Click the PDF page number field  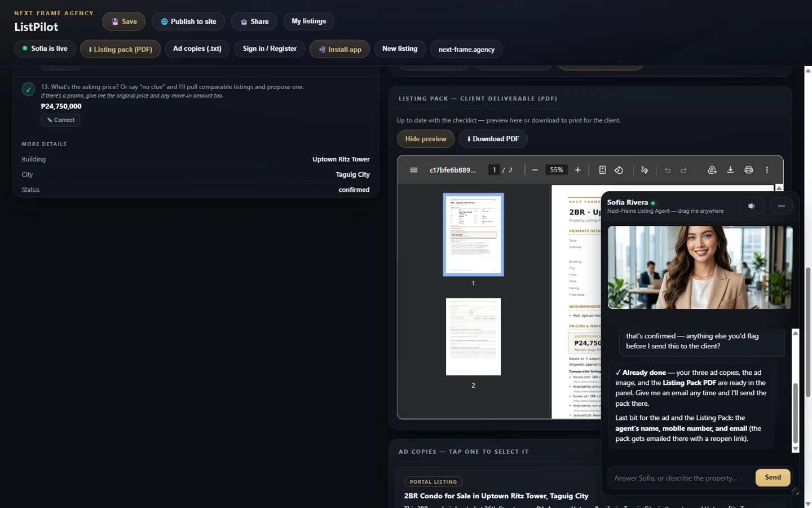494,170
